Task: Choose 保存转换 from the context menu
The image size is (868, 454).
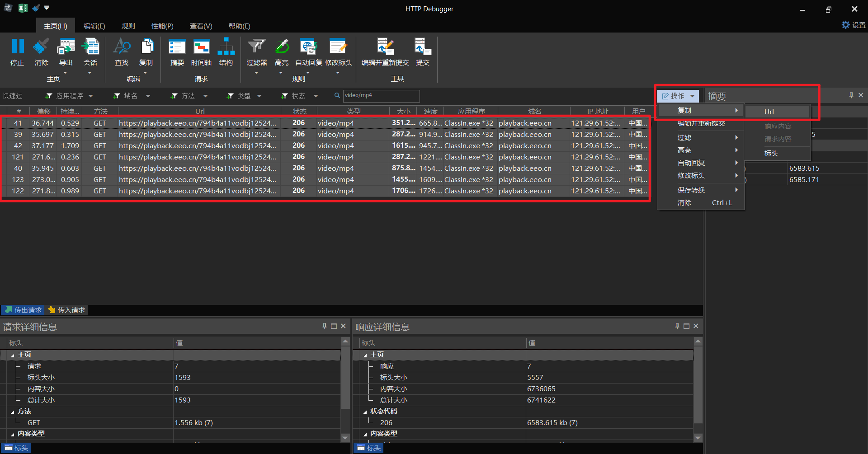Action: coord(691,190)
